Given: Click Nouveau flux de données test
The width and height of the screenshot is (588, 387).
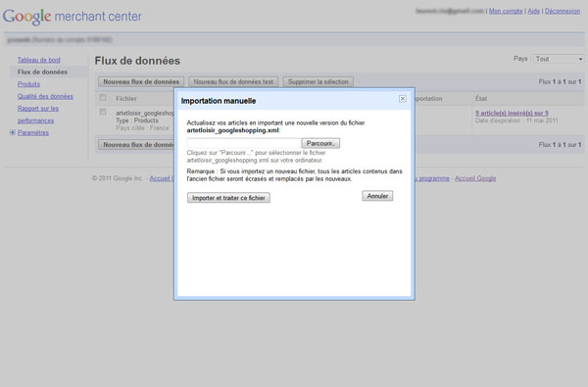Looking at the screenshot, I should 233,81.
